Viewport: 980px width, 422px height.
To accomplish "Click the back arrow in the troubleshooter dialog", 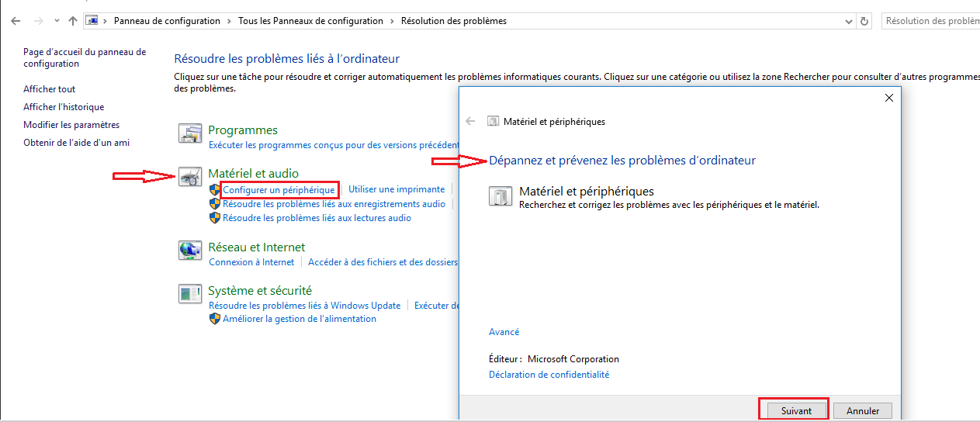I will point(470,121).
